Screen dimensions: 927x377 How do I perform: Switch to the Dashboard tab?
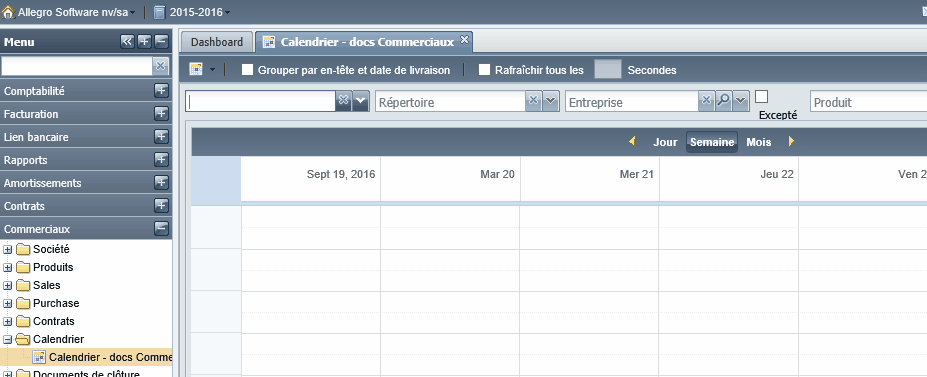pos(217,42)
